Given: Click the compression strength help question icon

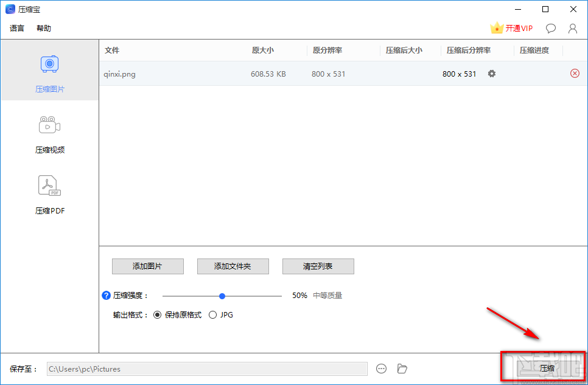Looking at the screenshot, I should coord(106,295).
